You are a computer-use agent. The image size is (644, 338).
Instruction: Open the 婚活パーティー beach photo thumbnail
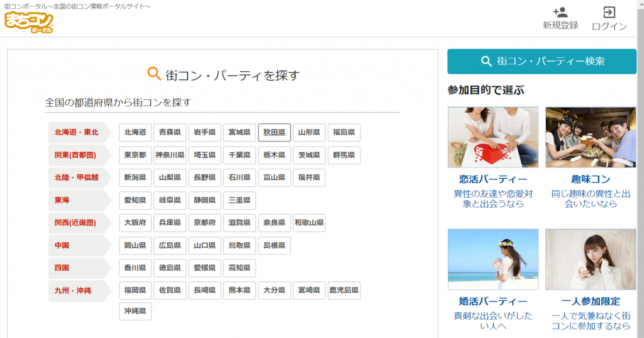tap(493, 259)
